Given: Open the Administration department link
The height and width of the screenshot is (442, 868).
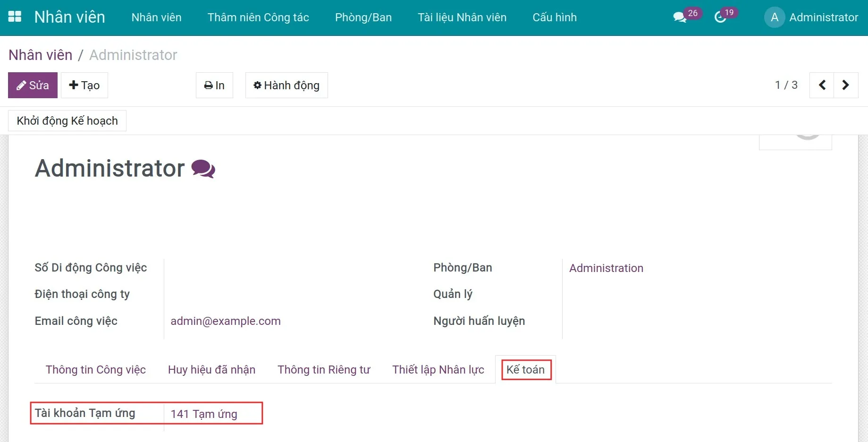Looking at the screenshot, I should (606, 268).
